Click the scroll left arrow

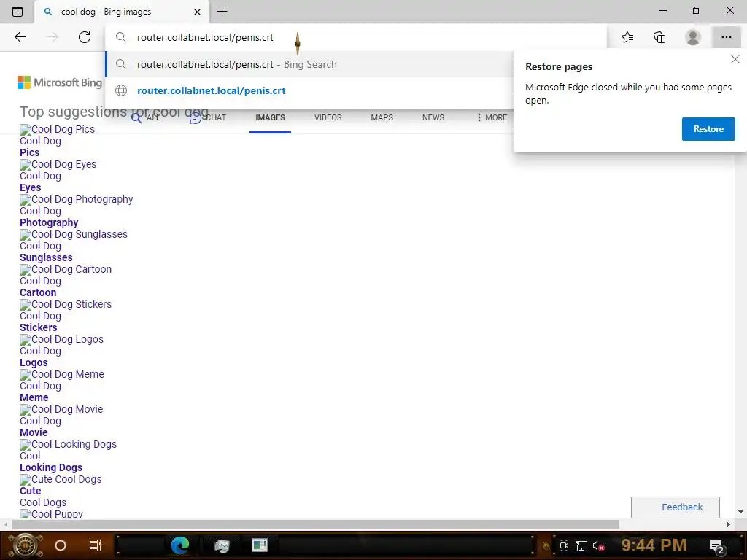point(6,524)
